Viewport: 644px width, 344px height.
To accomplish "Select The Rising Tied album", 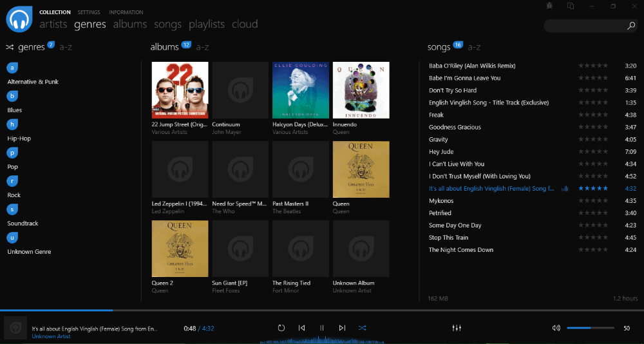I will click(301, 249).
